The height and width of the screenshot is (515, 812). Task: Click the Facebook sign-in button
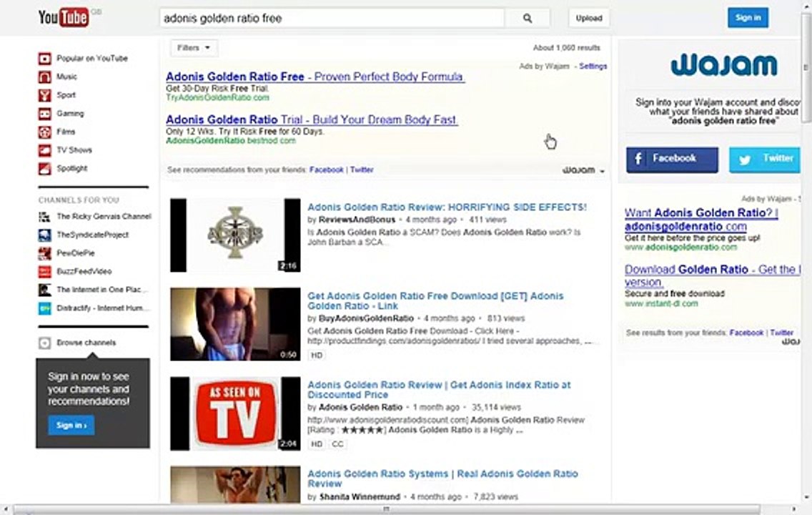coord(672,160)
